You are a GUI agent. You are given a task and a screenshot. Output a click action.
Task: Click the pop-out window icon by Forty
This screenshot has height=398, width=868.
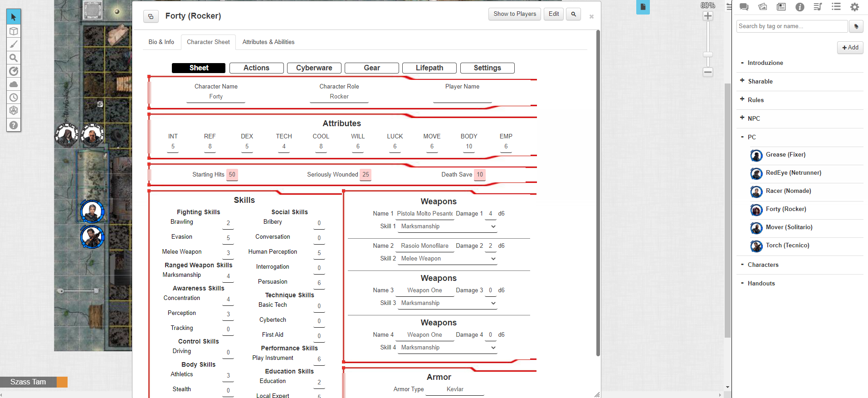[x=151, y=16]
